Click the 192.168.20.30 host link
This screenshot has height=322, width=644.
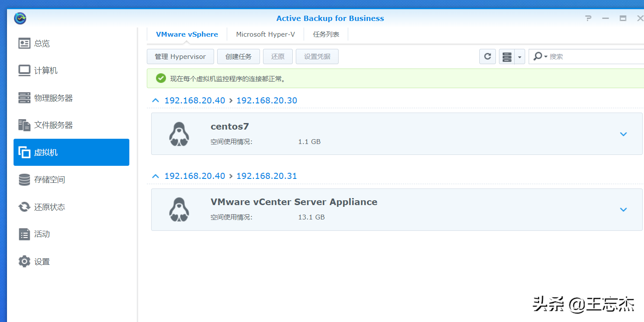tap(267, 100)
